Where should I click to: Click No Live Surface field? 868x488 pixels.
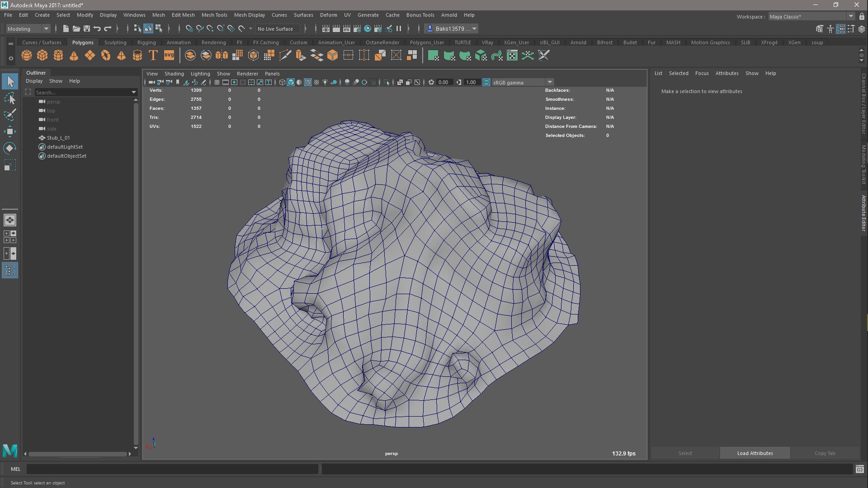pos(277,28)
